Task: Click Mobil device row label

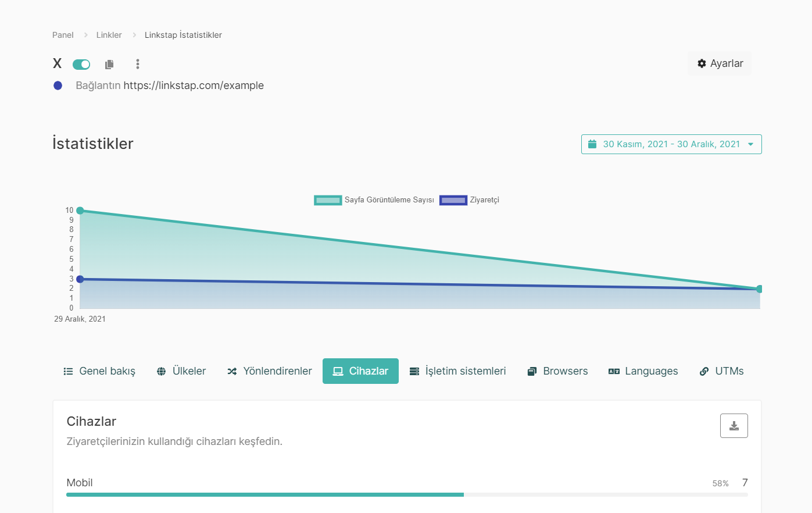Action: pyautogui.click(x=80, y=483)
